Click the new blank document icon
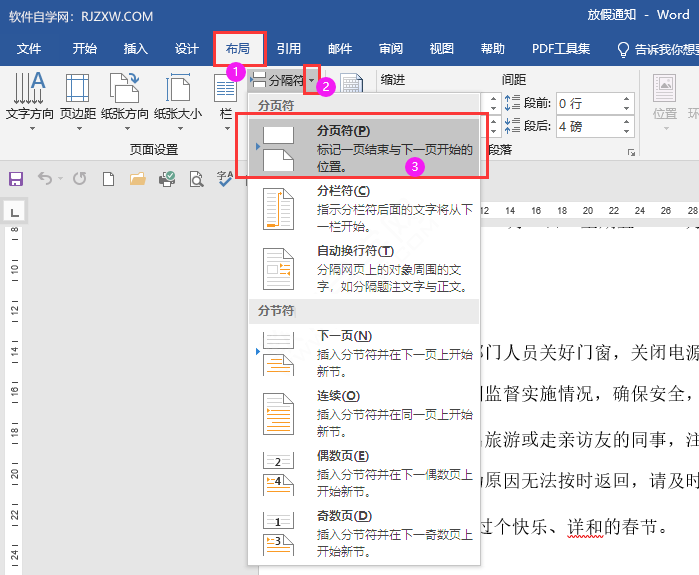This screenshot has width=699, height=575. pos(108,179)
